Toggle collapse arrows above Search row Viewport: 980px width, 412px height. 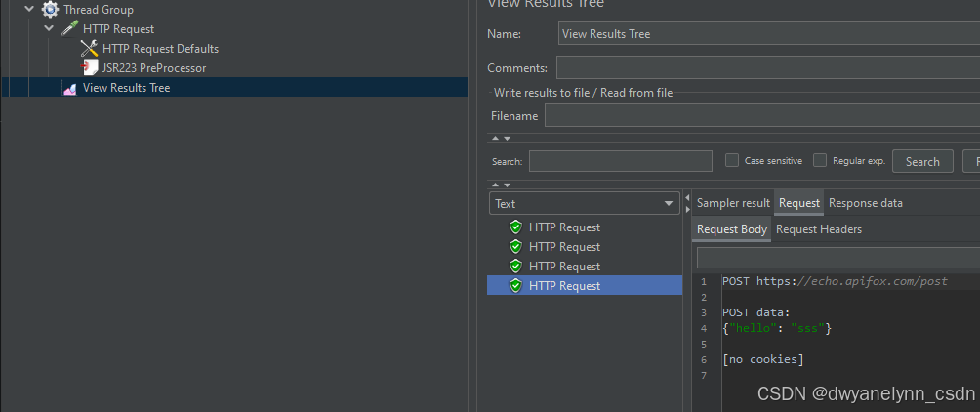(x=501, y=139)
